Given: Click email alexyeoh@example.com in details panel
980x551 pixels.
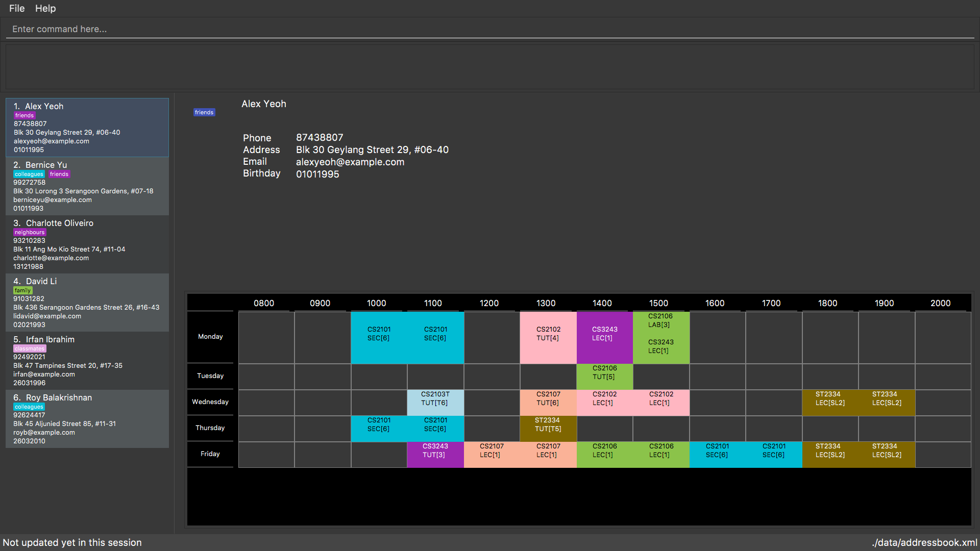Looking at the screenshot, I should [x=350, y=162].
